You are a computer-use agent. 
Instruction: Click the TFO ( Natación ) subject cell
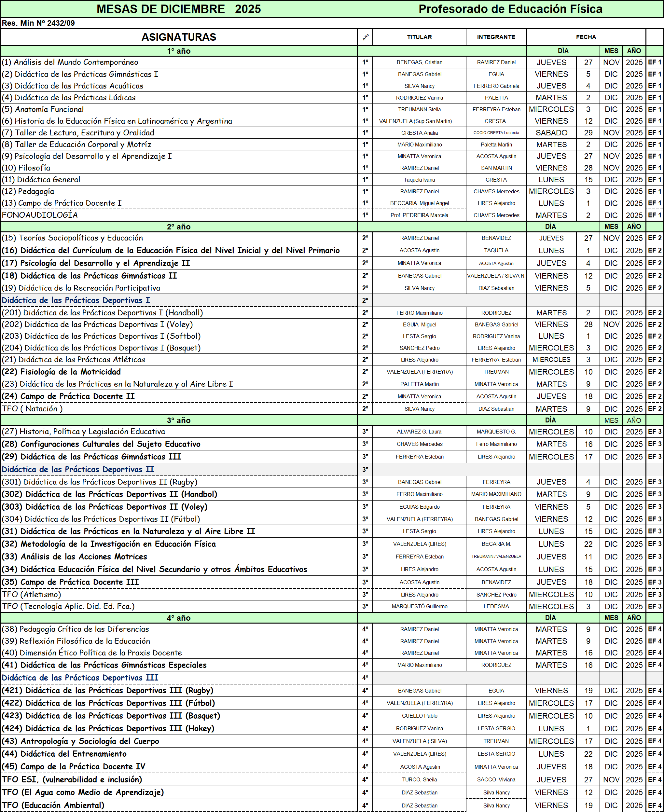[x=33, y=408]
